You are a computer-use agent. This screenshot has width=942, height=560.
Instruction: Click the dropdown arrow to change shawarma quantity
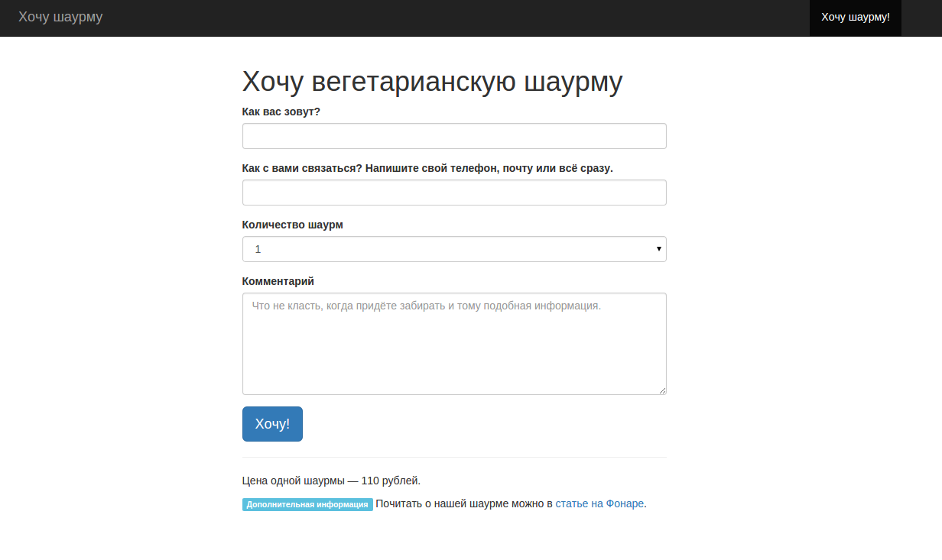tap(656, 248)
